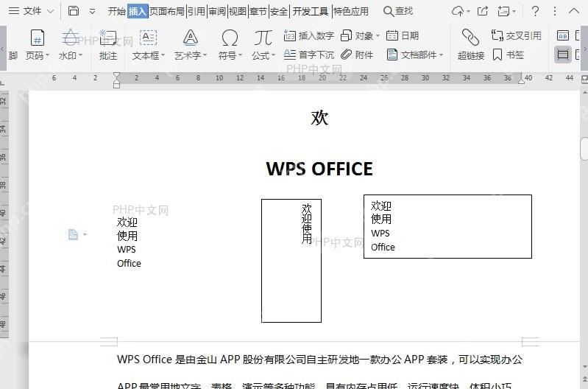Insert a 书签 bookmark
This screenshot has width=588, height=389.
click(x=508, y=55)
